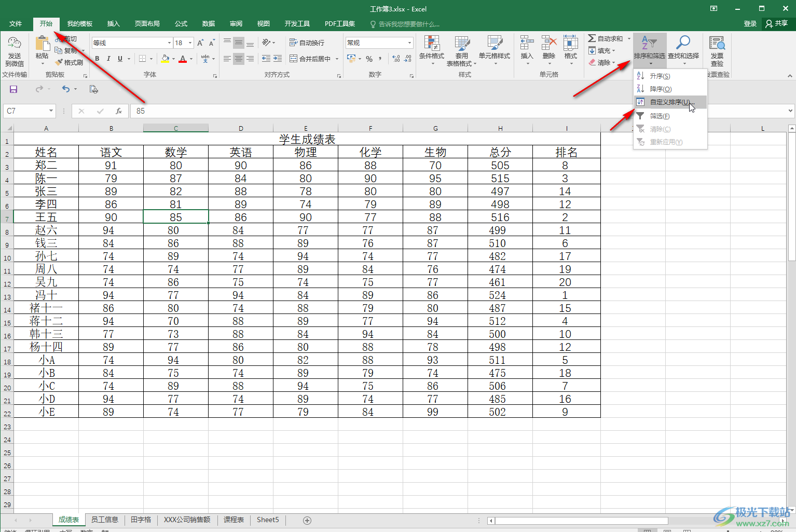Apply percent style format

tap(369, 59)
